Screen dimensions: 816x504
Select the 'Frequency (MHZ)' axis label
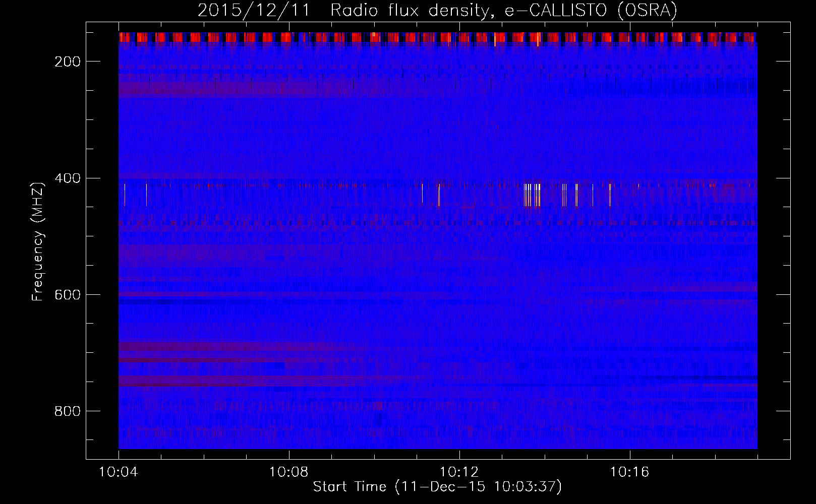coord(38,241)
